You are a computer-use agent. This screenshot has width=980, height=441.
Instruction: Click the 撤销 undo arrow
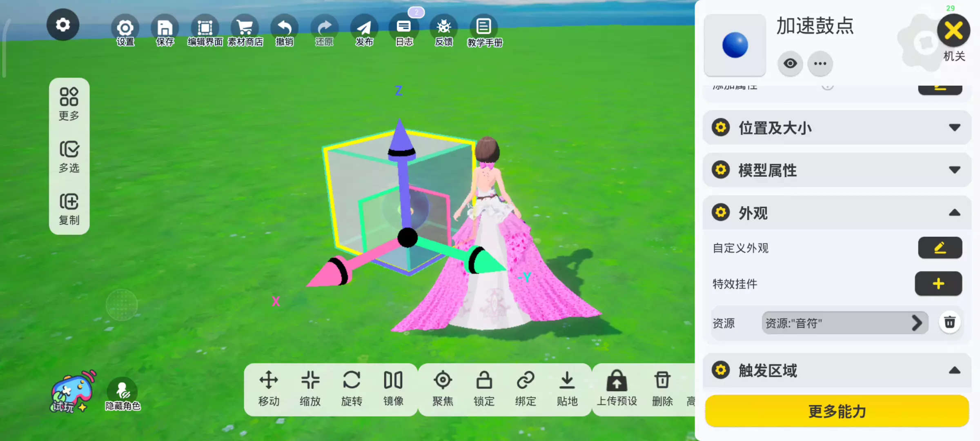[x=284, y=29]
